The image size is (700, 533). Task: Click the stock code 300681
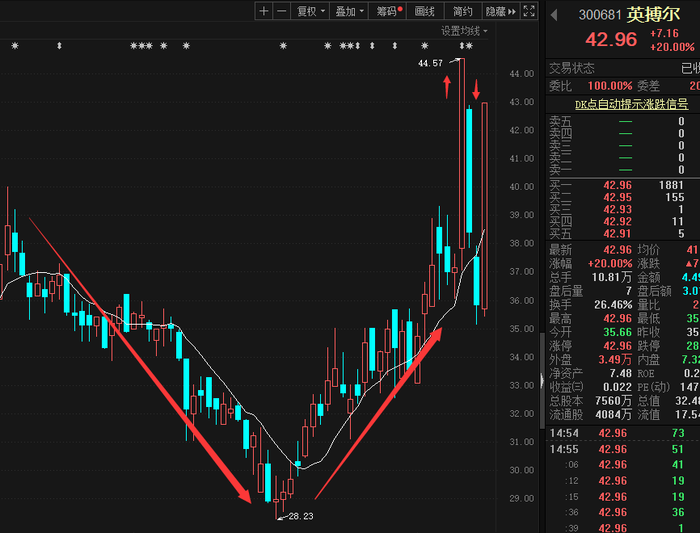(600, 15)
